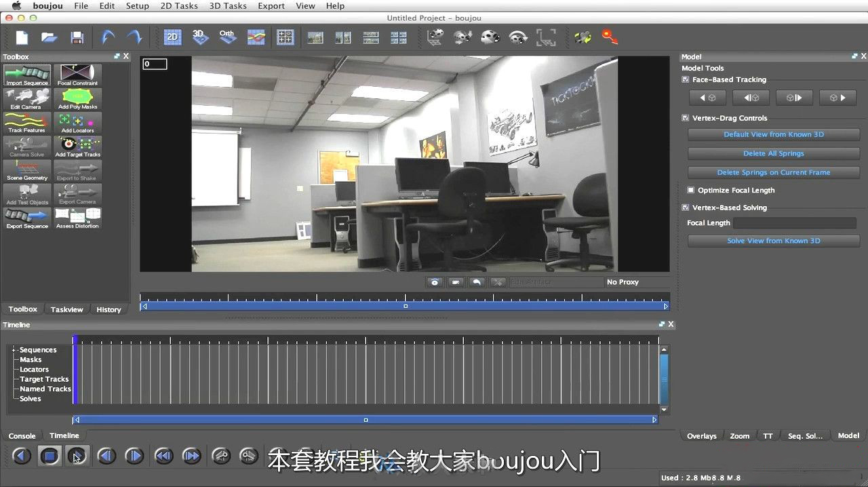This screenshot has width=868, height=487.
Task: Expand the Sequences tree item
Action: pyautogui.click(x=14, y=350)
